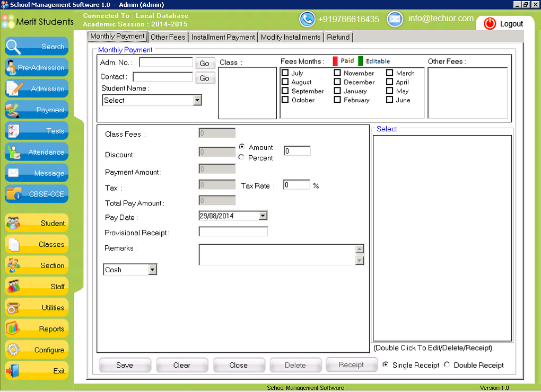Open the Staff sidebar section

point(37,286)
